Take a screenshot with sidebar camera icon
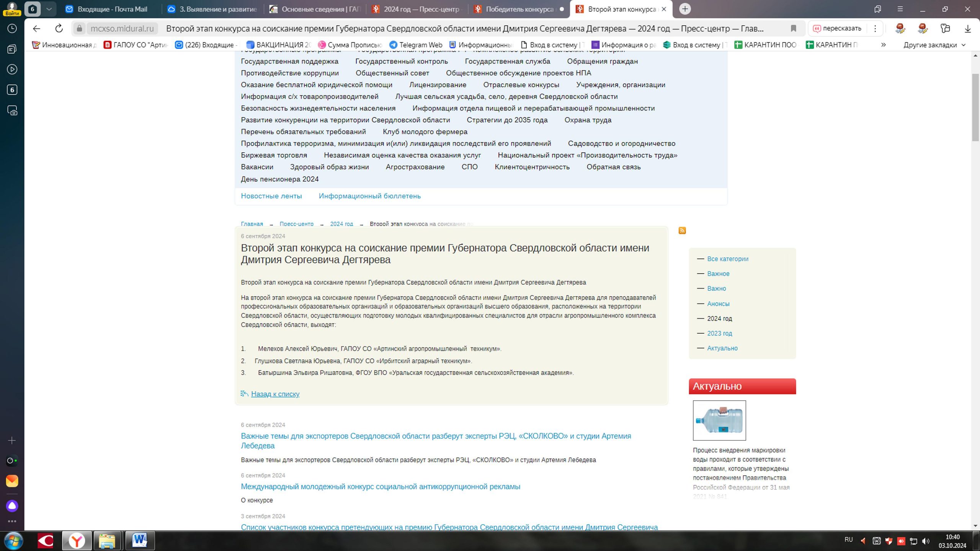This screenshot has height=551, width=980. click(x=12, y=111)
